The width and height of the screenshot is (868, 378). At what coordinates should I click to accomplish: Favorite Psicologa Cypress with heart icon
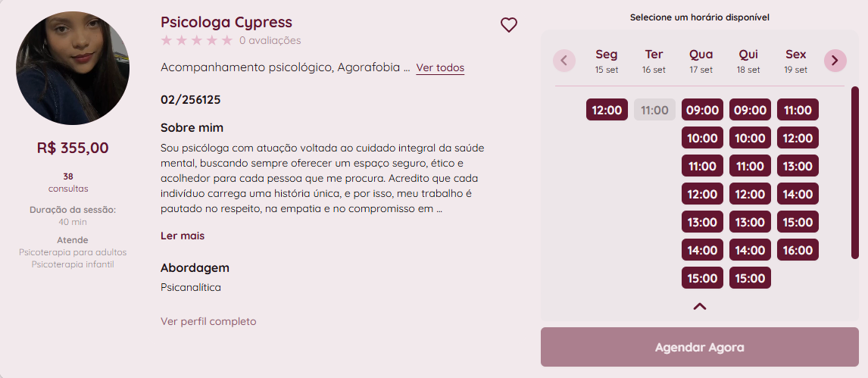tap(509, 25)
